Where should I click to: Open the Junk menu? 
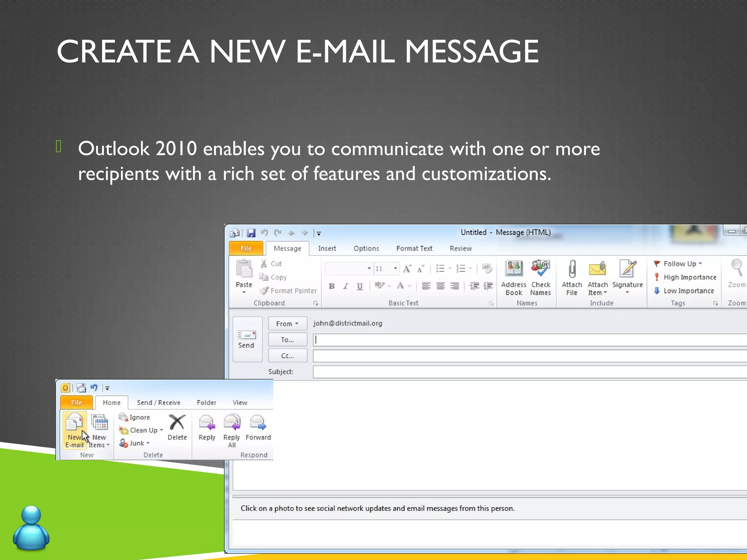[x=134, y=443]
